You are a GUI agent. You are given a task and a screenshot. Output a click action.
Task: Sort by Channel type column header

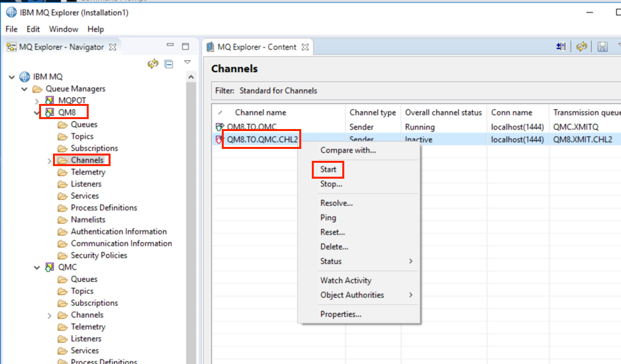pos(373,113)
